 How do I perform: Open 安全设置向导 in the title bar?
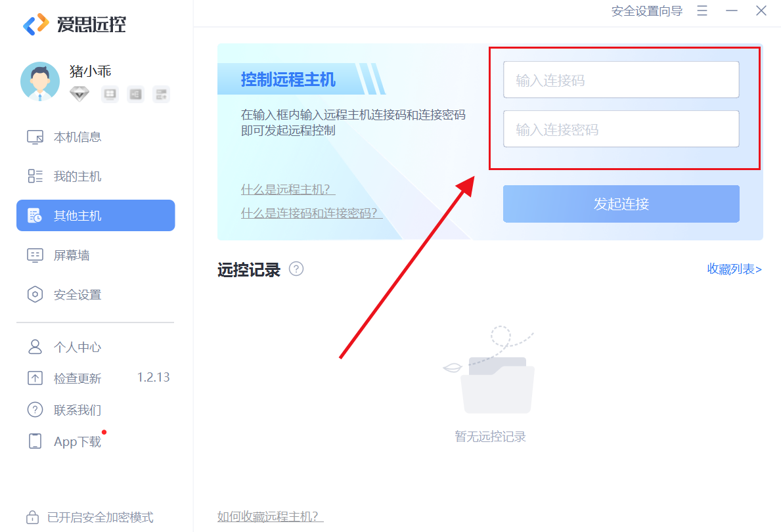pos(646,11)
